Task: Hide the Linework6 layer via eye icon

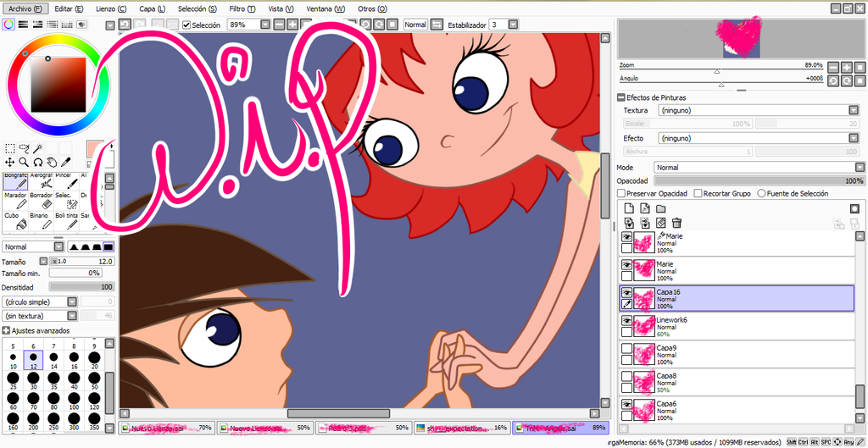Action: (626, 320)
